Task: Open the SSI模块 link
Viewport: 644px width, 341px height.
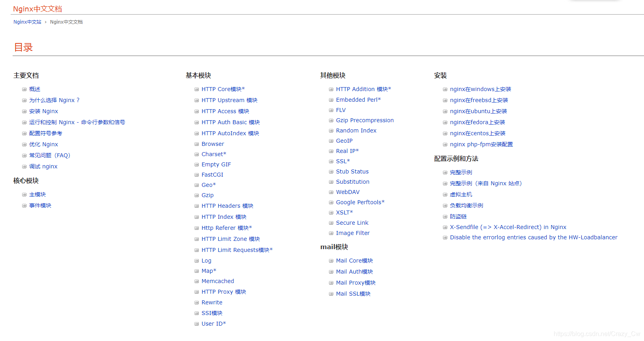Action: point(212,313)
